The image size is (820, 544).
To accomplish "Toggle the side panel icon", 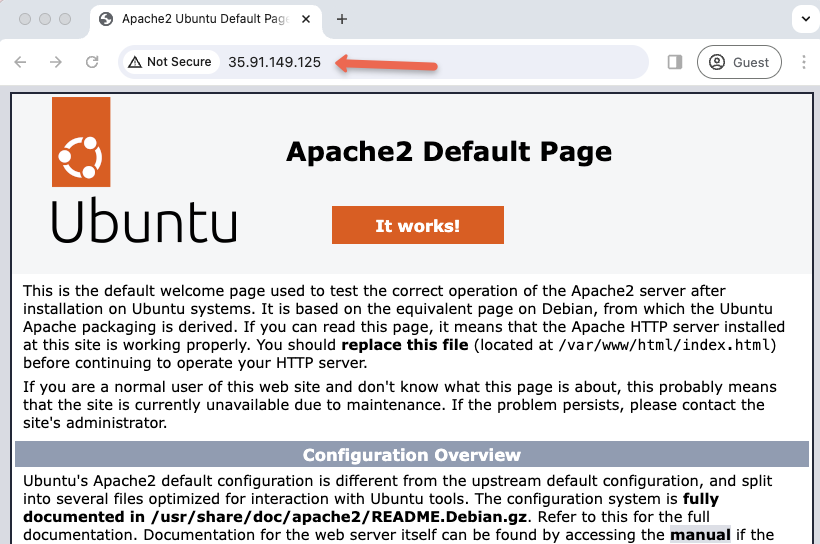I will tap(675, 62).
